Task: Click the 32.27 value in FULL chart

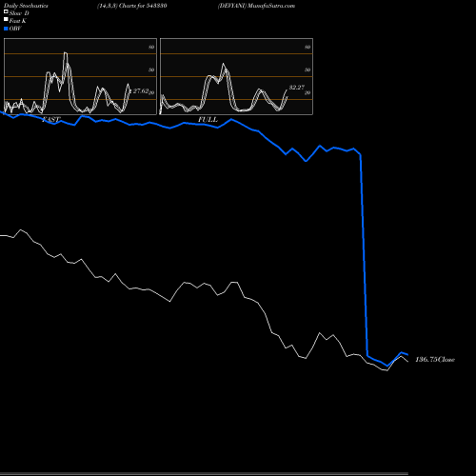Action: click(x=297, y=88)
